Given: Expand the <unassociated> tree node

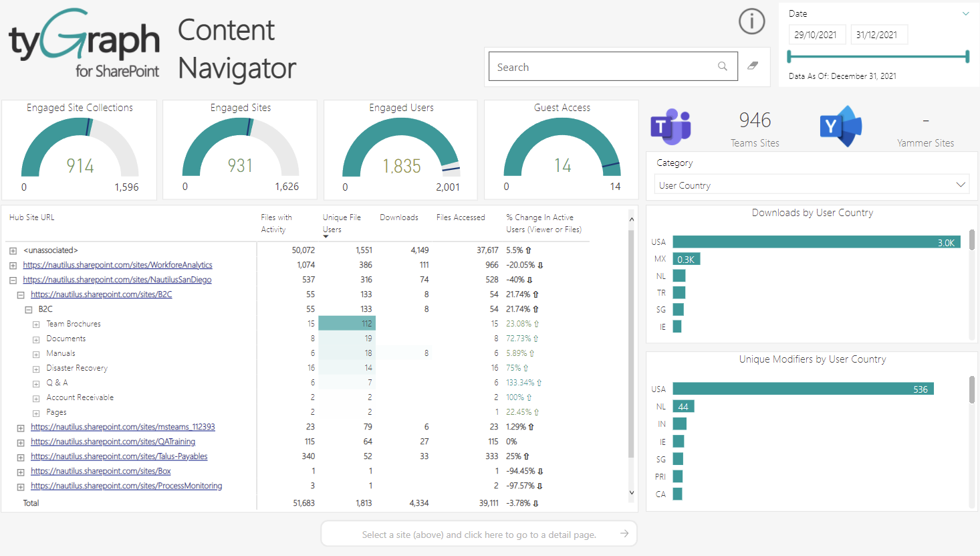Looking at the screenshot, I should pos(13,250).
